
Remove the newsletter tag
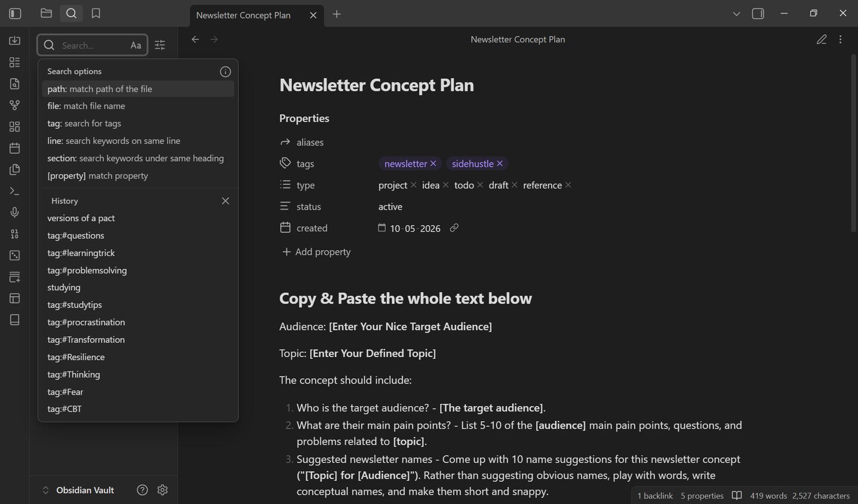pos(433,164)
